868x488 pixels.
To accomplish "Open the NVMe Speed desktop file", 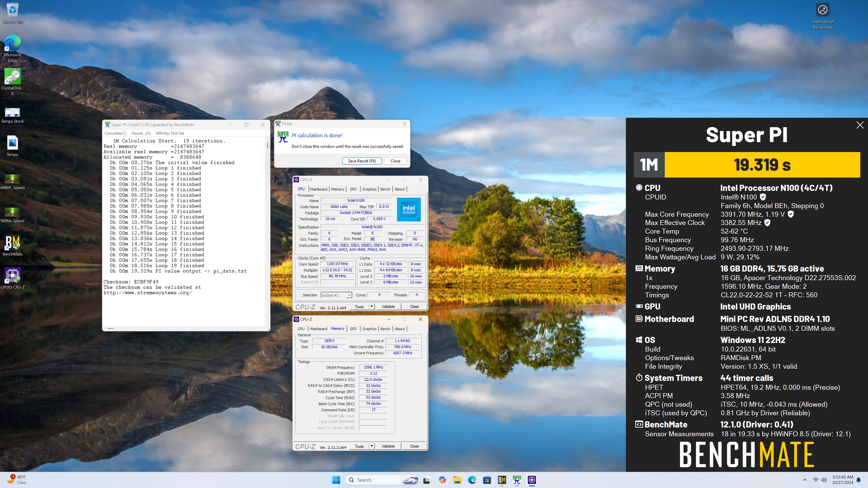I will click(12, 215).
